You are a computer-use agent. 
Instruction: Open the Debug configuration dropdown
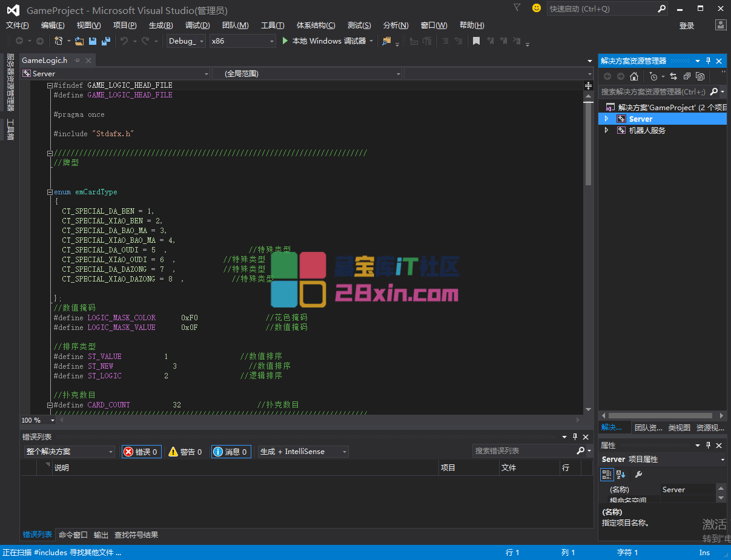(187, 41)
